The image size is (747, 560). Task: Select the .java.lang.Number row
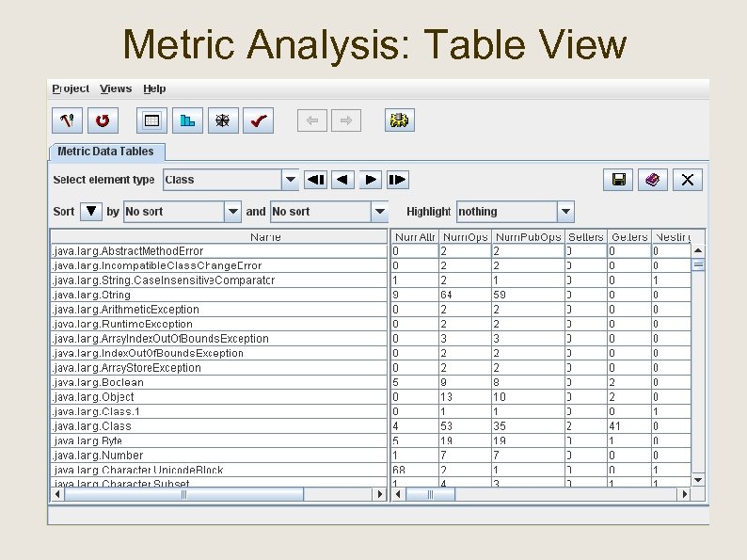click(218, 456)
